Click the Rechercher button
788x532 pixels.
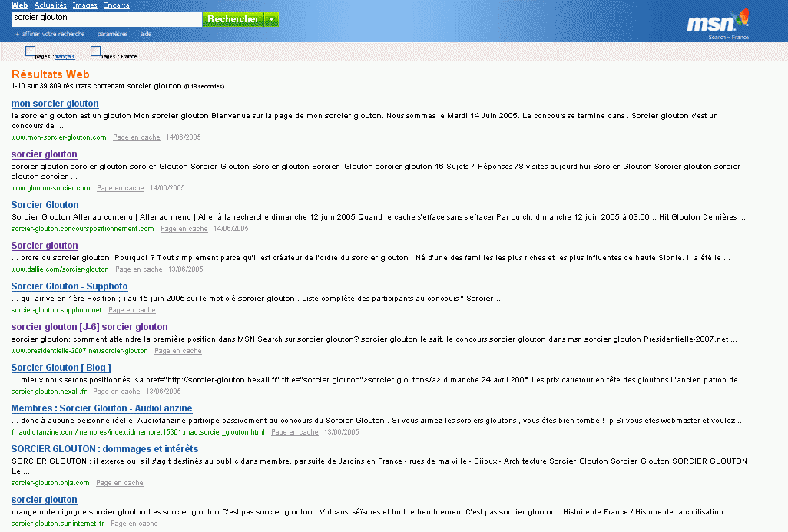point(234,18)
